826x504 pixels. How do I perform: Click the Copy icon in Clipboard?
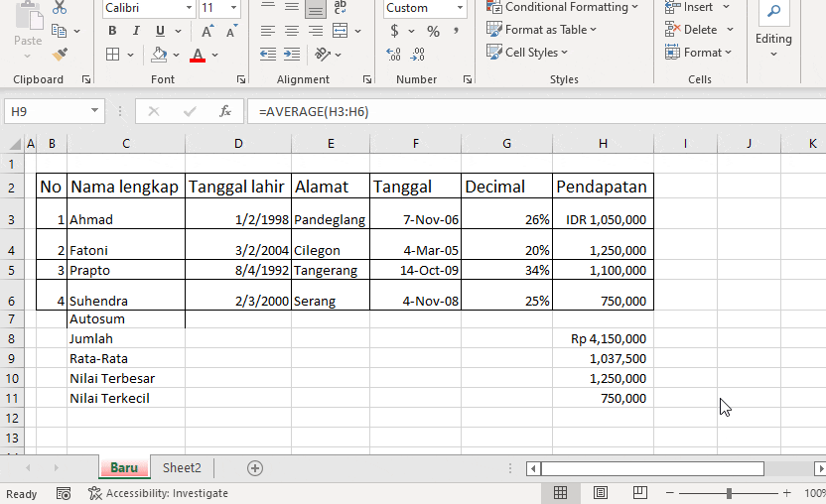tap(59, 31)
